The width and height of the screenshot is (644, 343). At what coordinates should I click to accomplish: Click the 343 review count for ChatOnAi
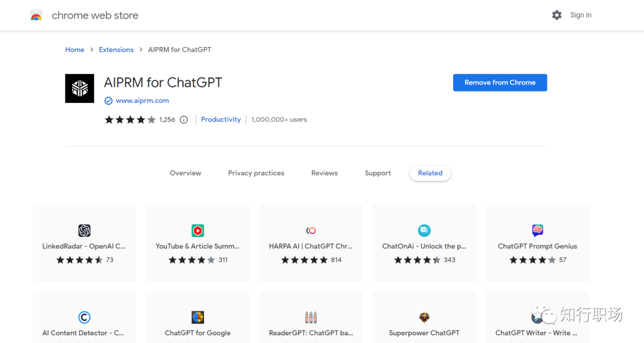[x=450, y=260]
